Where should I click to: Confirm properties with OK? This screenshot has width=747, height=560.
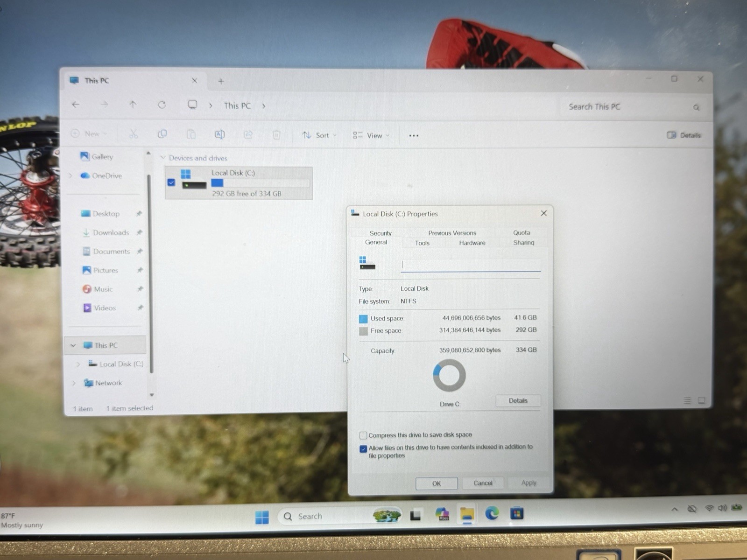pos(436,483)
